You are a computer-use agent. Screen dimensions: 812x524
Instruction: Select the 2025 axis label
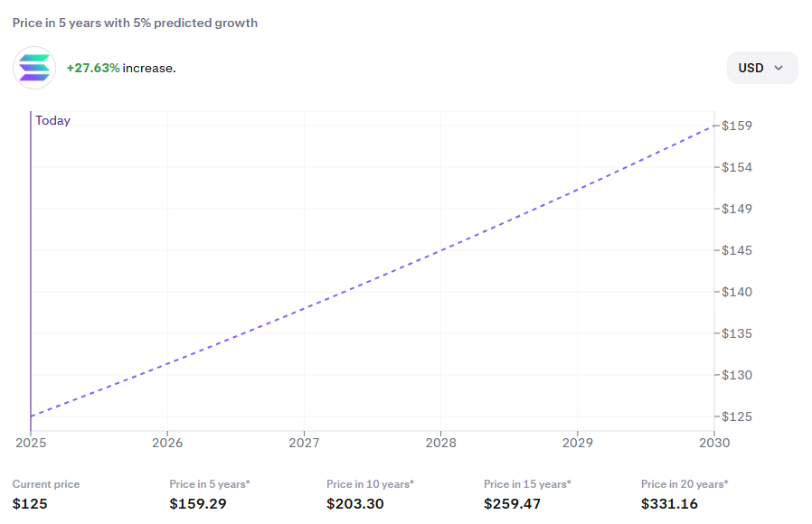tap(32, 444)
